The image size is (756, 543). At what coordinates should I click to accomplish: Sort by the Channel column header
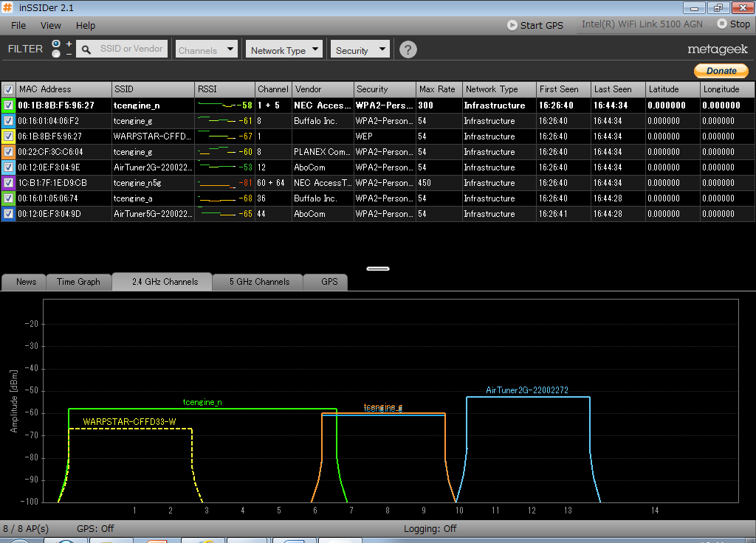(x=273, y=89)
